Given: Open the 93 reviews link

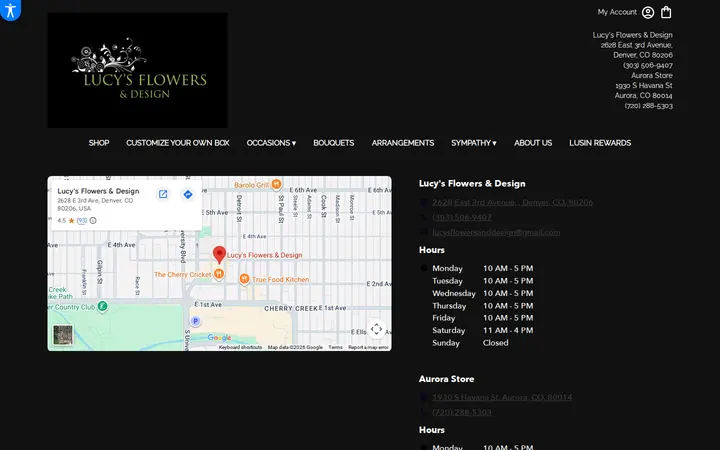Looking at the screenshot, I should pyautogui.click(x=82, y=220).
